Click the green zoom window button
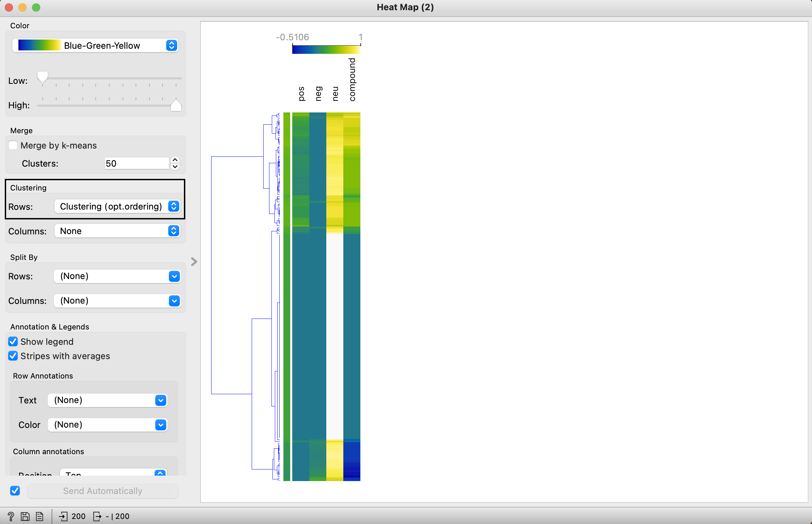 (36, 7)
